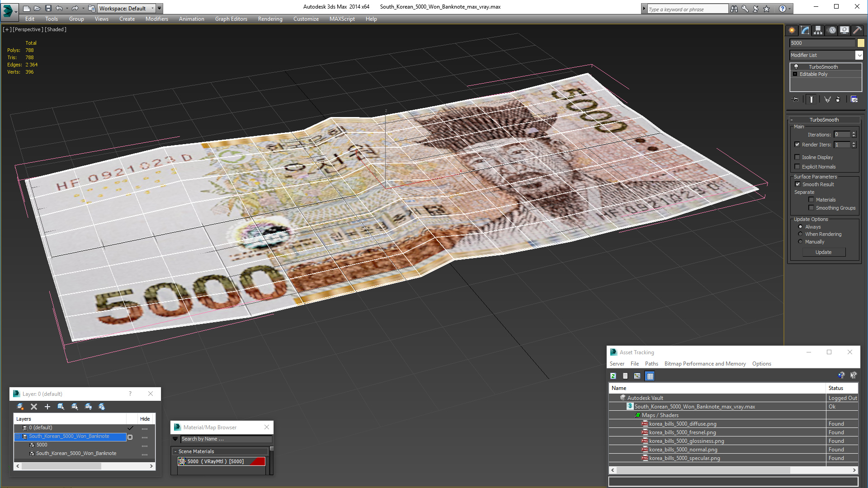868x488 pixels.
Task: Select When Rendering update option
Action: tap(800, 234)
